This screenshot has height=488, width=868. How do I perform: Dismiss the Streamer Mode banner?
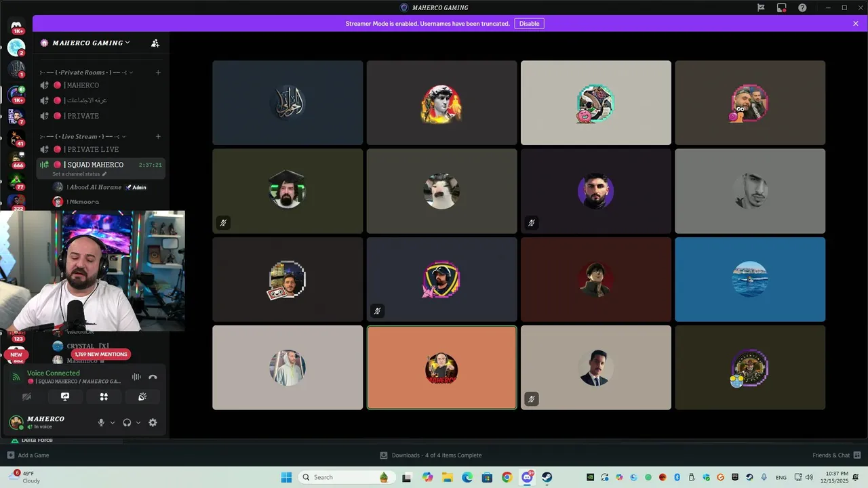coord(856,24)
